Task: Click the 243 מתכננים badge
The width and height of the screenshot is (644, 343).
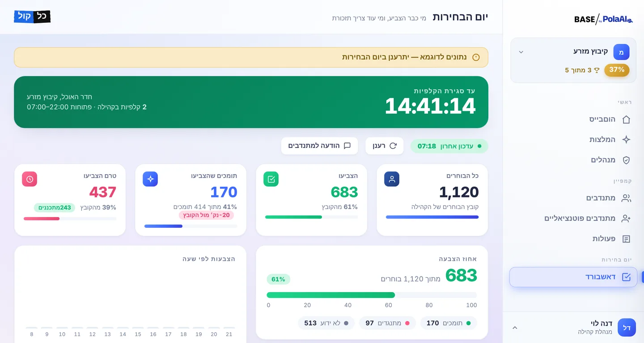Action: pos(55,207)
